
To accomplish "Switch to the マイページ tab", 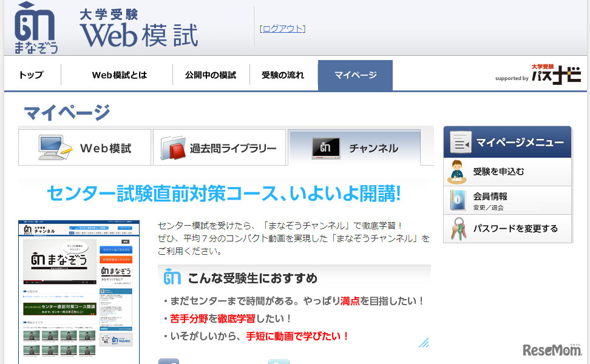I will coord(355,75).
